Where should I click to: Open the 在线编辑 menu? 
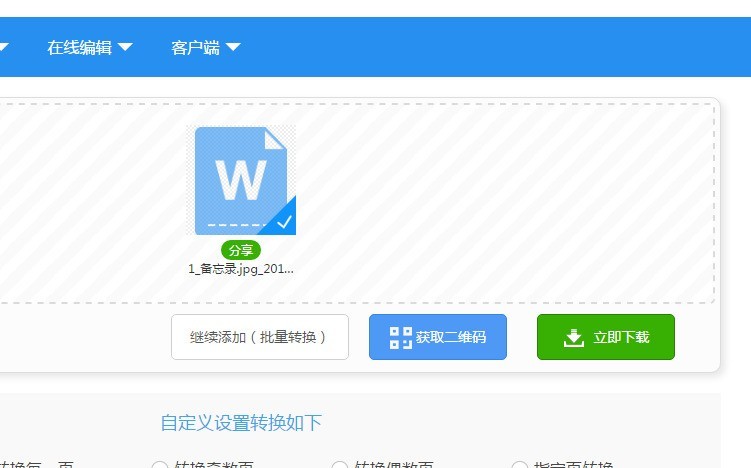80,47
